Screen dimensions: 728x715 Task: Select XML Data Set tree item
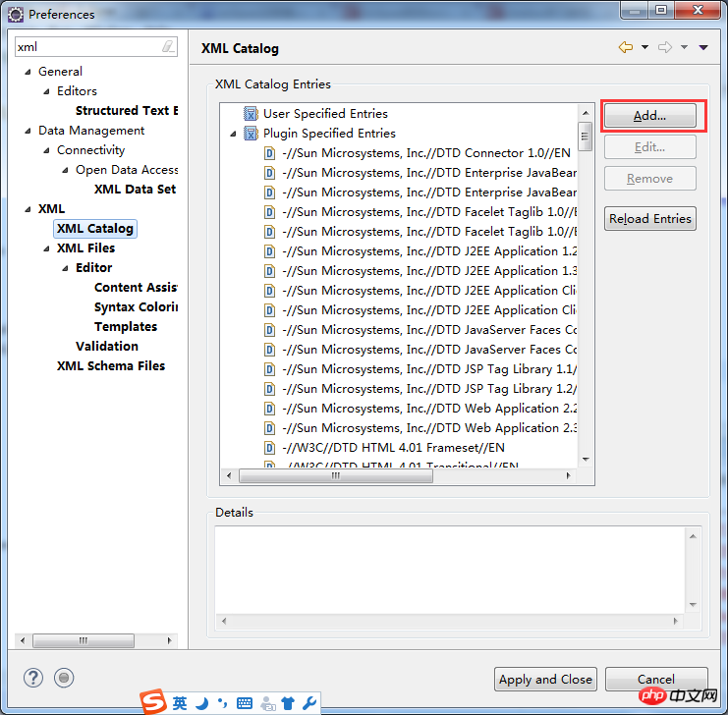(x=136, y=190)
